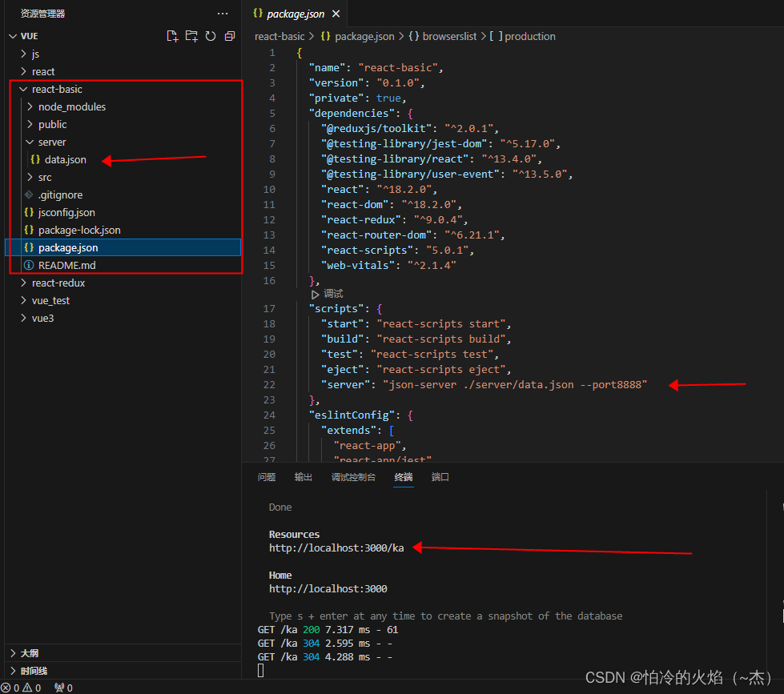
Task: Click the errors and warnings indicator in status bar
Action: click(20, 687)
